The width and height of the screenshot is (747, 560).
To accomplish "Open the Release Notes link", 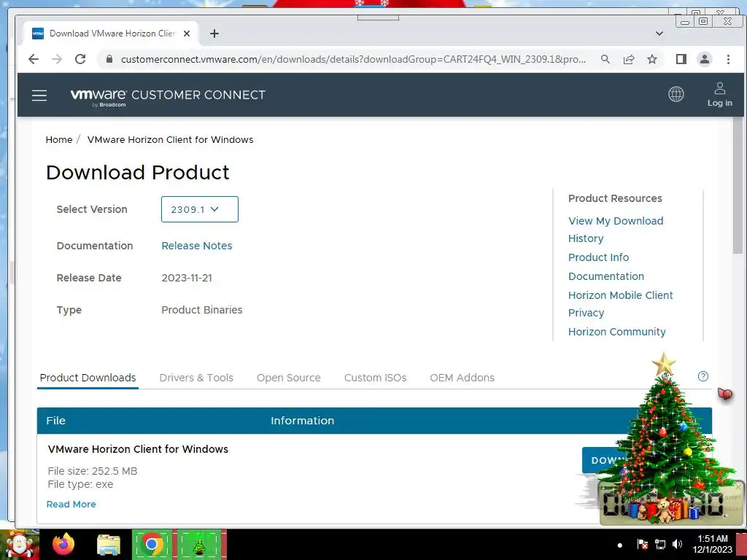I will click(197, 246).
